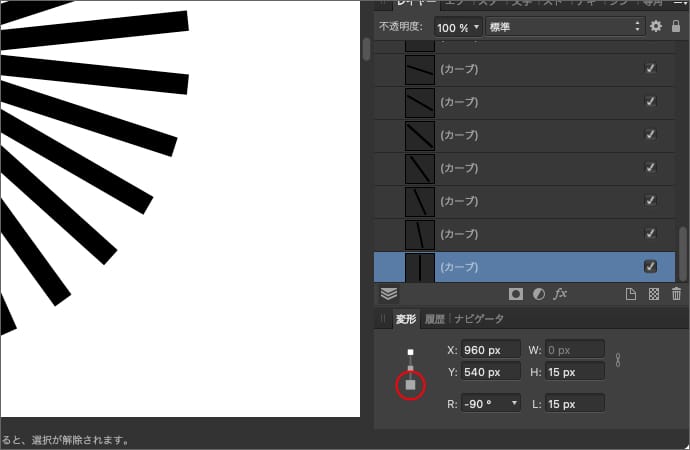
Task: Add new layer with page icon
Action: click(x=631, y=294)
